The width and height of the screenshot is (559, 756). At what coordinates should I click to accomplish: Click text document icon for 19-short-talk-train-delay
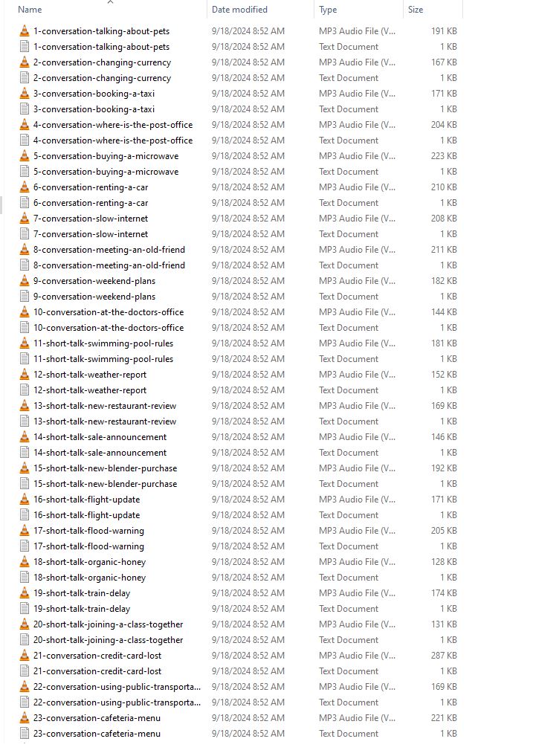click(x=25, y=609)
